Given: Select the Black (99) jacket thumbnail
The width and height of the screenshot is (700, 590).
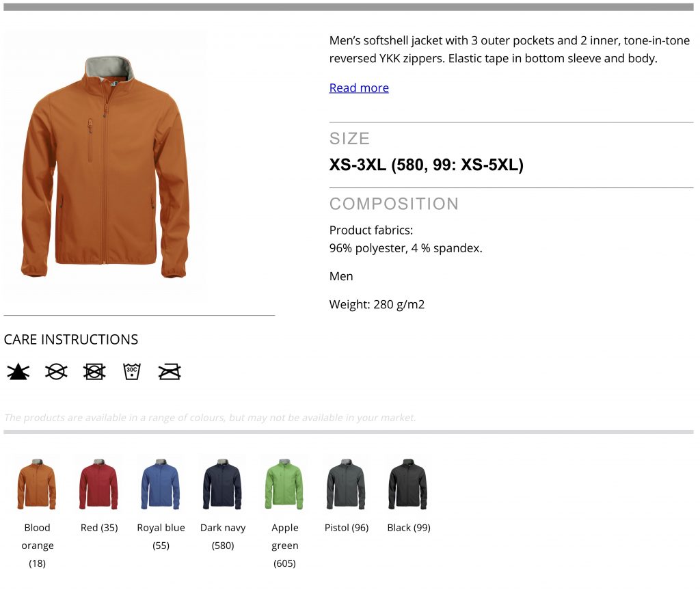Looking at the screenshot, I should (408, 484).
